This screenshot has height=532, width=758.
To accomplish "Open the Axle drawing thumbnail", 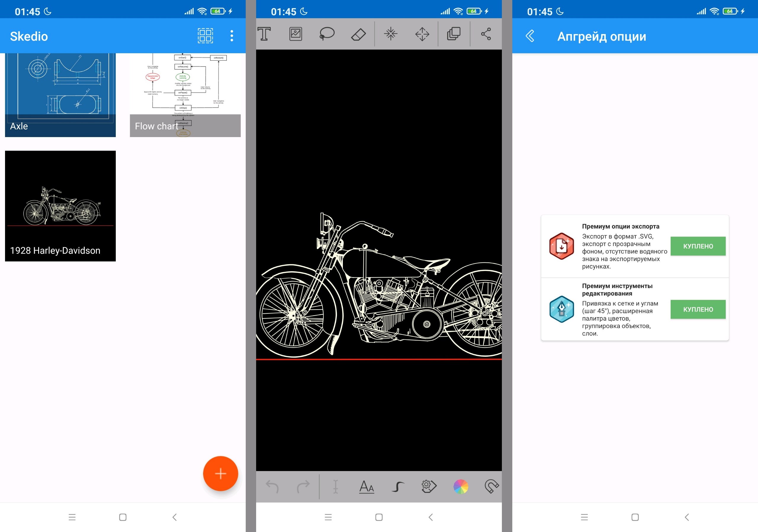I will tap(60, 95).
